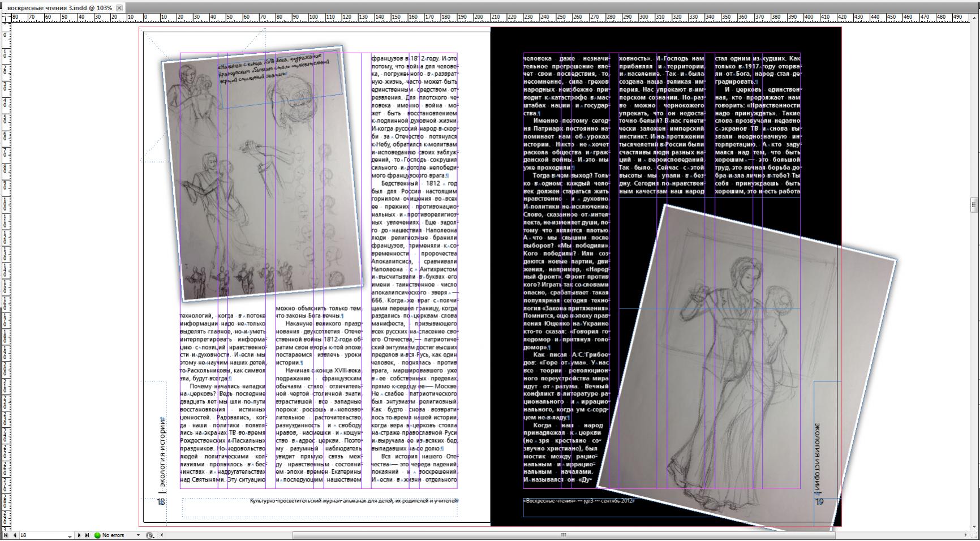Click horizontal scrollbar left arrow
980x541 pixels.
[x=162, y=535]
